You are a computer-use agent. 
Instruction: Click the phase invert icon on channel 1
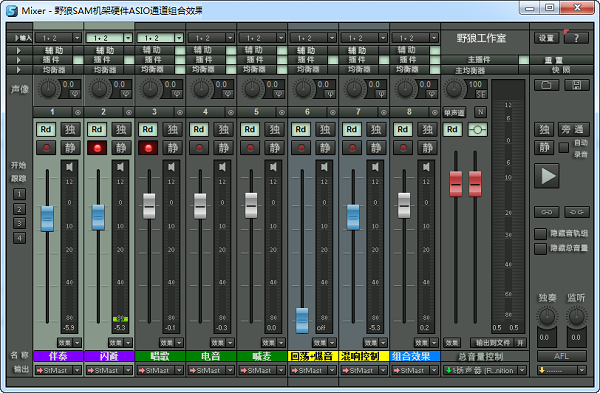click(x=75, y=94)
